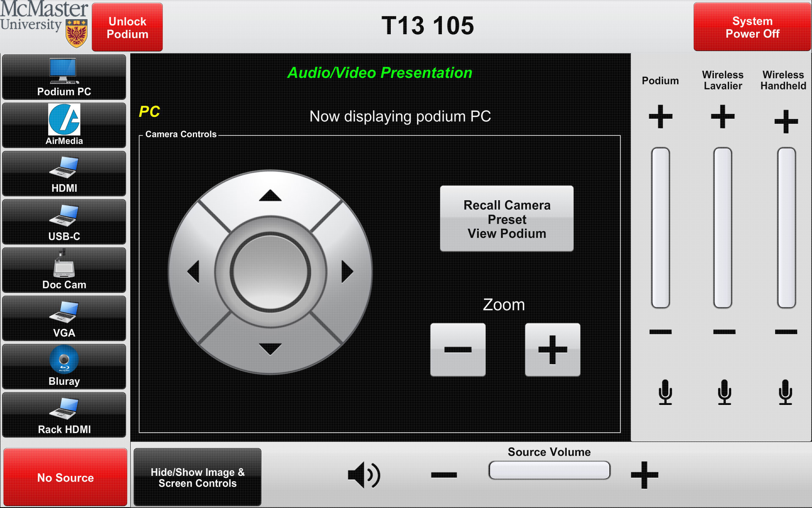Toggle source volume speaker mute
The width and height of the screenshot is (812, 508).
[364, 475]
